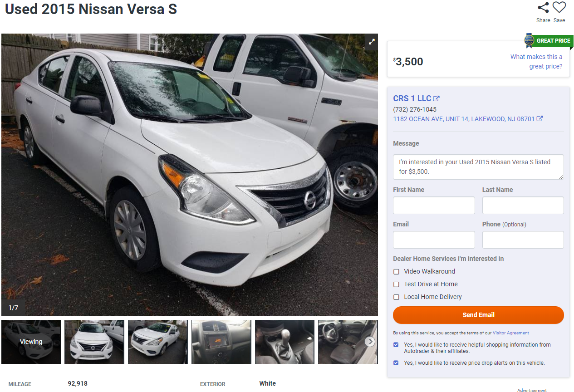Select the front-view car thumbnail
This screenshot has width=574, height=392.
click(94, 342)
